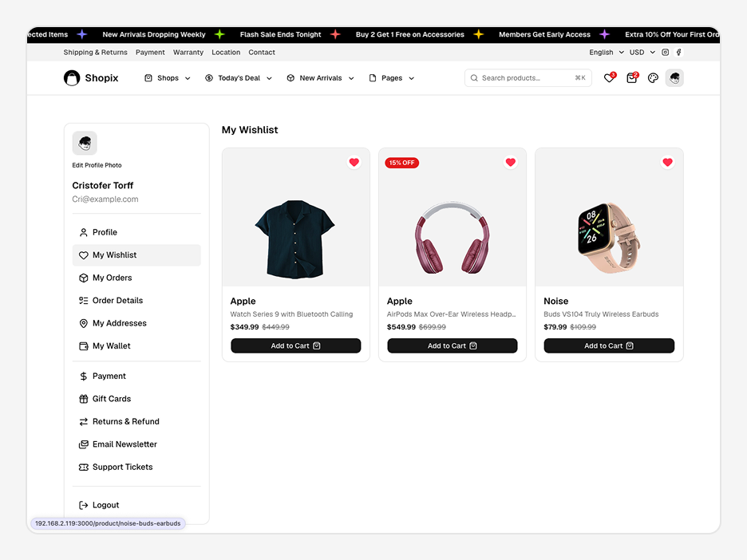
Task: Click Buds VS104 Truly Wireless Earbuds title
Action: tap(601, 314)
